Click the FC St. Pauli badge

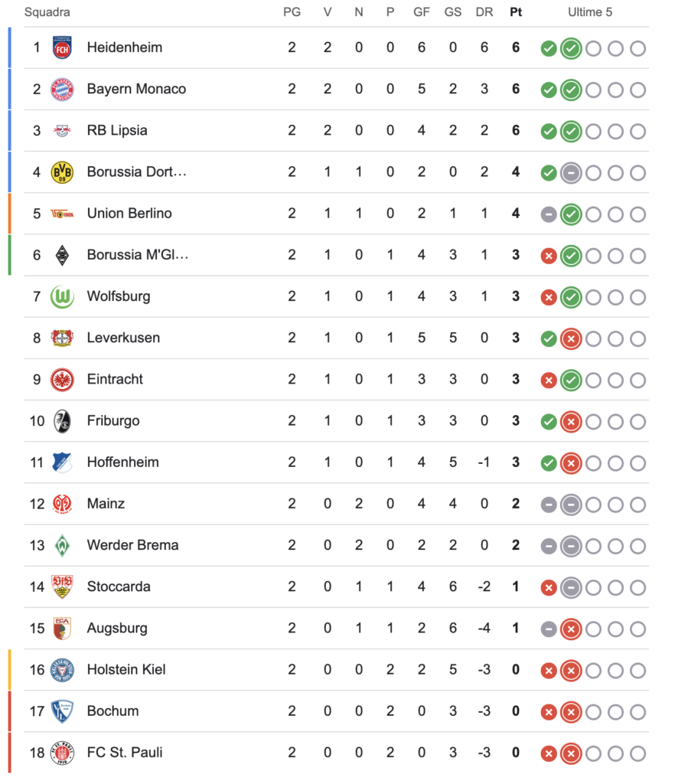pos(62,753)
